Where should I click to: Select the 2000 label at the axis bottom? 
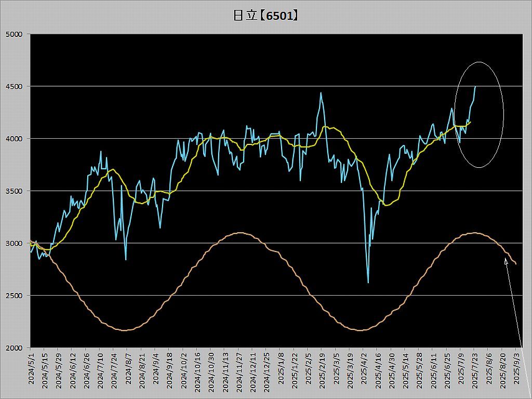(x=17, y=348)
